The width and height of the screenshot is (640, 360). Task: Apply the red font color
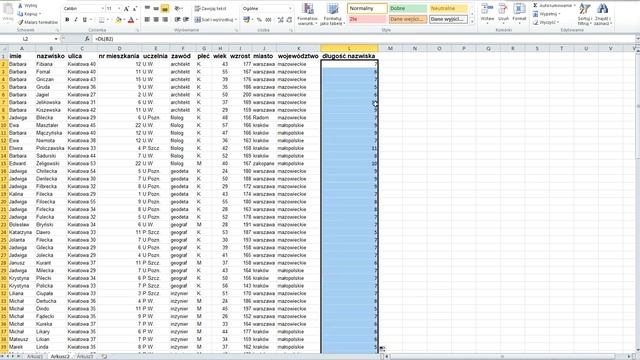click(x=131, y=20)
